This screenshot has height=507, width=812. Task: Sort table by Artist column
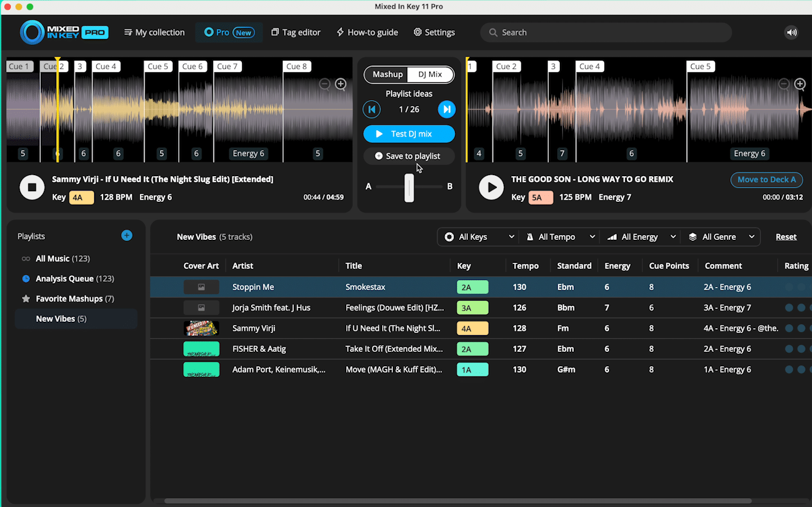click(242, 266)
